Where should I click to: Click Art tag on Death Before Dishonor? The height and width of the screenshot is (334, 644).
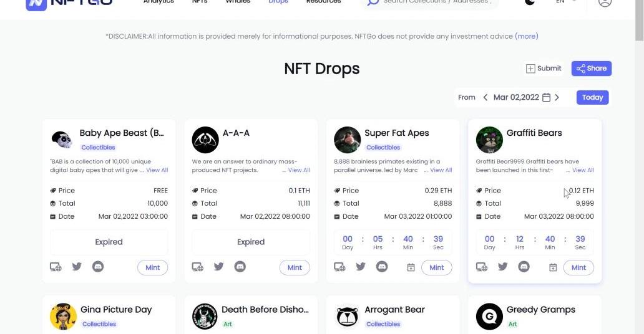[228, 324]
